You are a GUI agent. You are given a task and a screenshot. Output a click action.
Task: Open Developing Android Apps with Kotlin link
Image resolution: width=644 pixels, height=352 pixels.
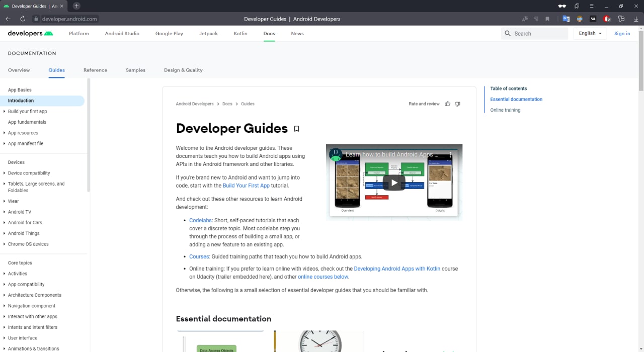pos(397,269)
